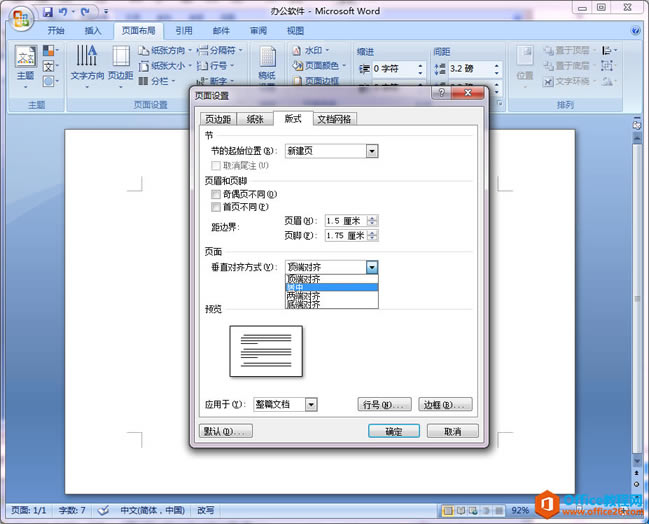Image resolution: width=649 pixels, height=524 pixels.
Task: Open the 开始 ribbon tab
Action: (55, 31)
